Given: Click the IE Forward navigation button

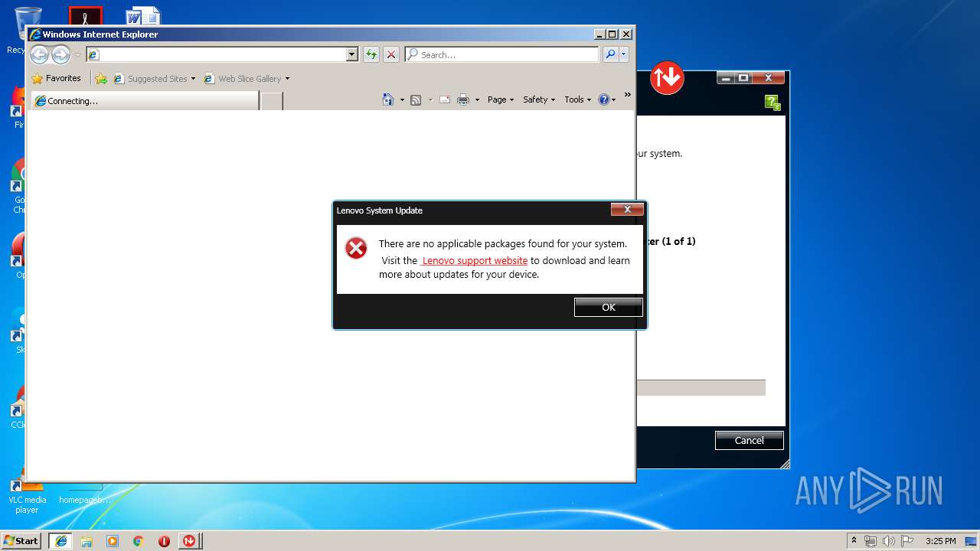Looking at the screenshot, I should click(x=60, y=54).
